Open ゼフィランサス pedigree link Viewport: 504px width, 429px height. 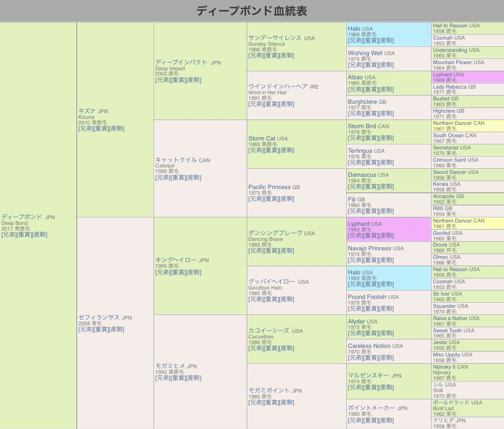click(99, 317)
